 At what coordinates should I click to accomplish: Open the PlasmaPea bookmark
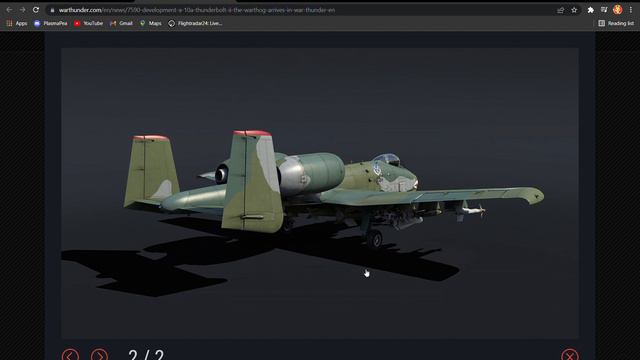[51, 24]
